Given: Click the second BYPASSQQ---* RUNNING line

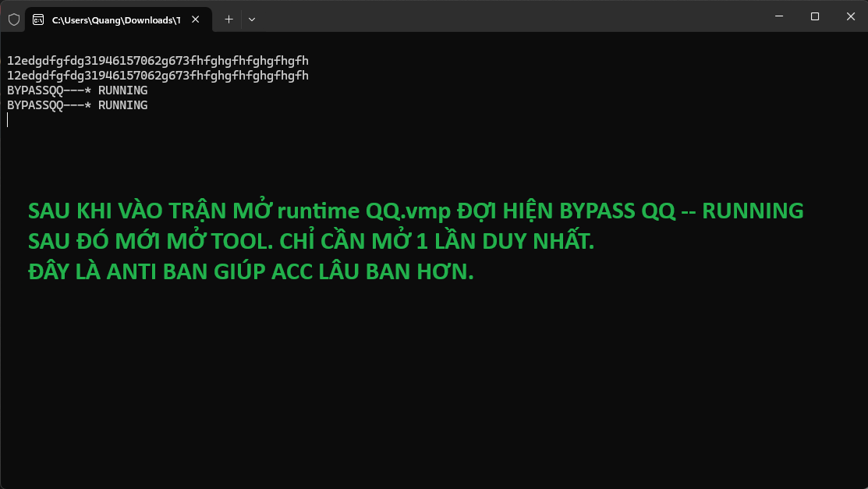Looking at the screenshot, I should coord(77,105).
